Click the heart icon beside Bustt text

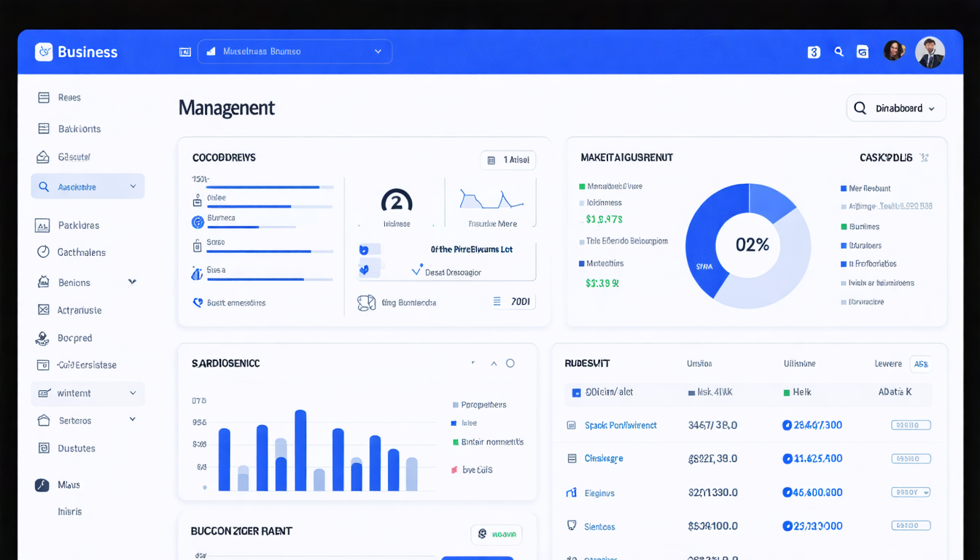coord(198,302)
